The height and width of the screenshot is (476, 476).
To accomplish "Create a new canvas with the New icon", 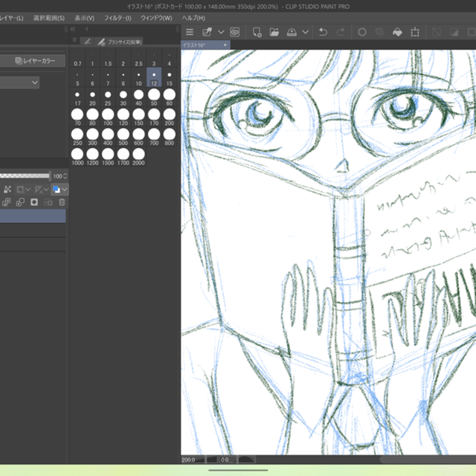I will [x=257, y=32].
